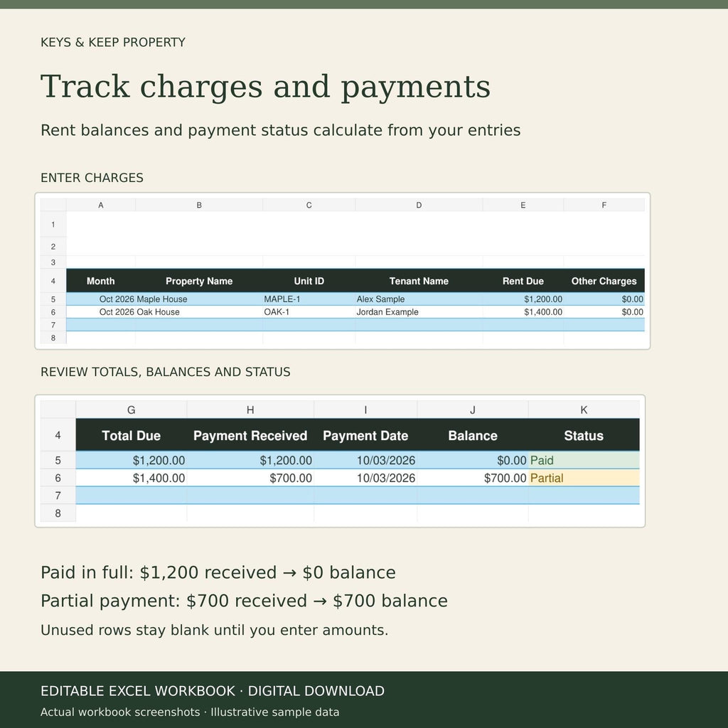This screenshot has width=728, height=728.
Task: Select column E header in charges sheet
Action: coord(523,205)
